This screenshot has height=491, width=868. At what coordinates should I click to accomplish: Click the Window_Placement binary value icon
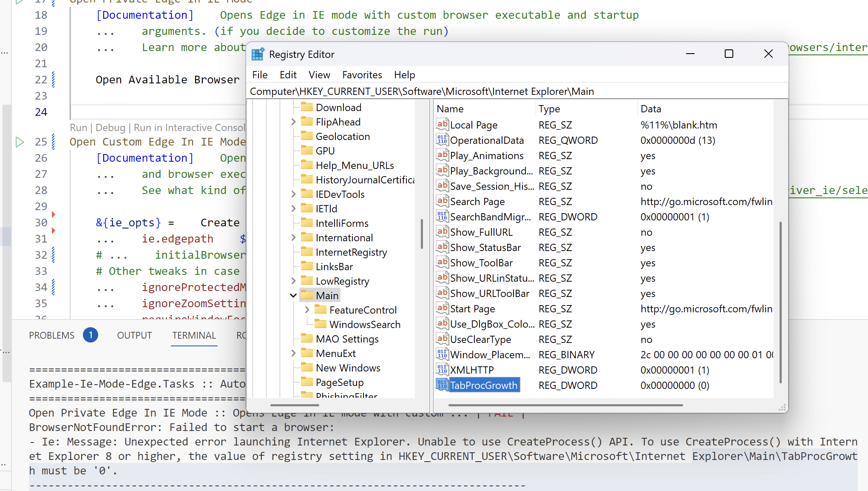[442, 354]
